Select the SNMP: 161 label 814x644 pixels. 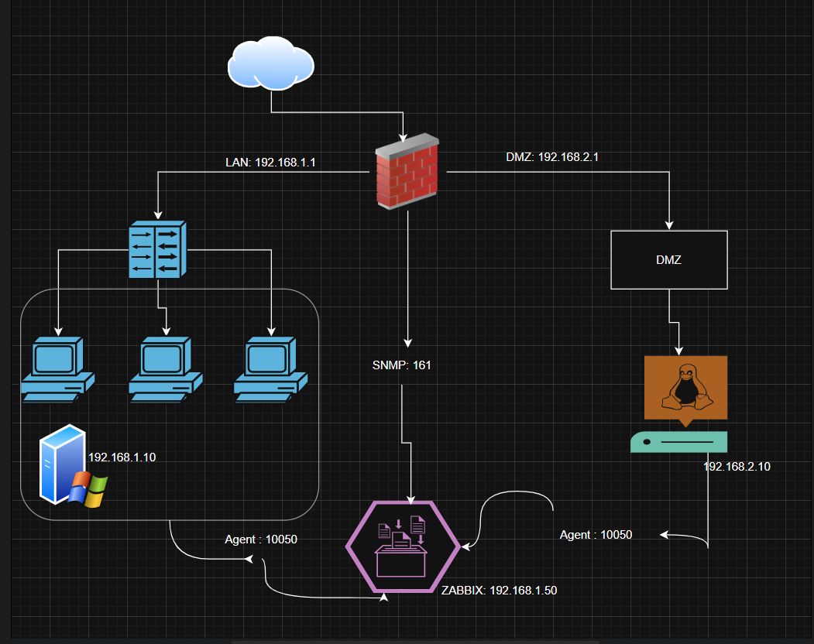pos(402,365)
